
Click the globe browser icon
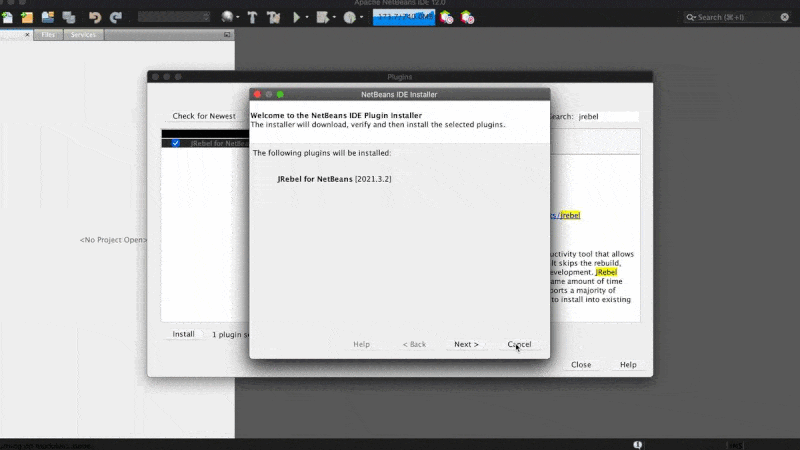tap(227, 17)
